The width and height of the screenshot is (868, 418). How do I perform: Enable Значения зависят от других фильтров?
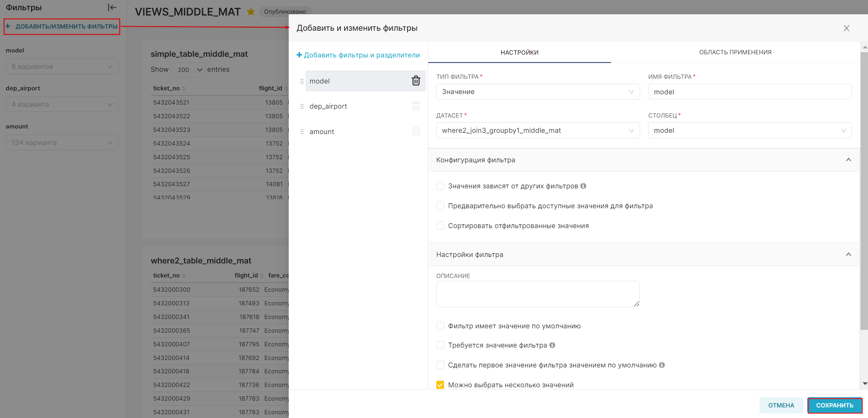tap(440, 186)
